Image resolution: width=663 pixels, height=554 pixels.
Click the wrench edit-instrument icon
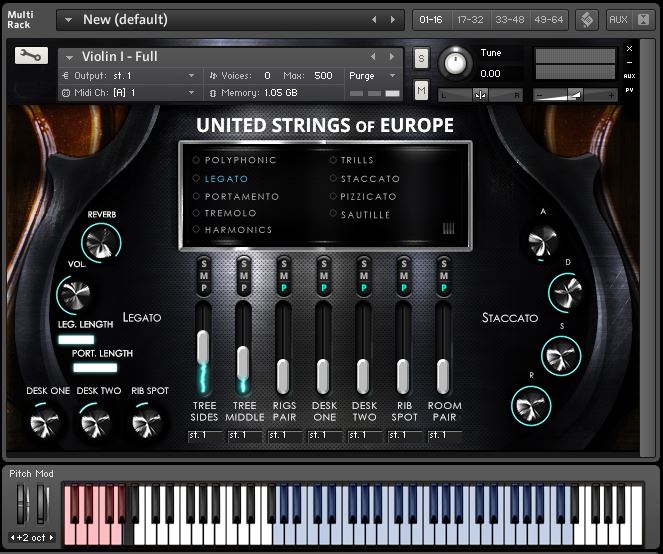pyautogui.click(x=31, y=56)
